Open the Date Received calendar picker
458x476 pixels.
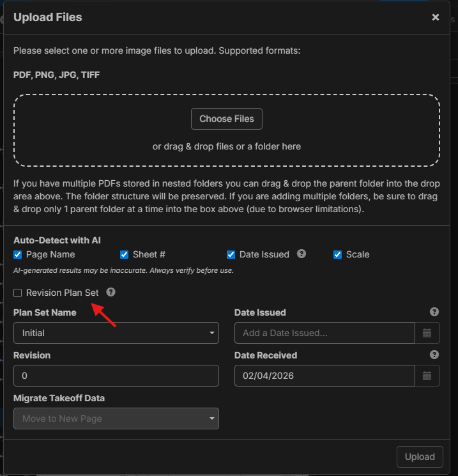(427, 376)
